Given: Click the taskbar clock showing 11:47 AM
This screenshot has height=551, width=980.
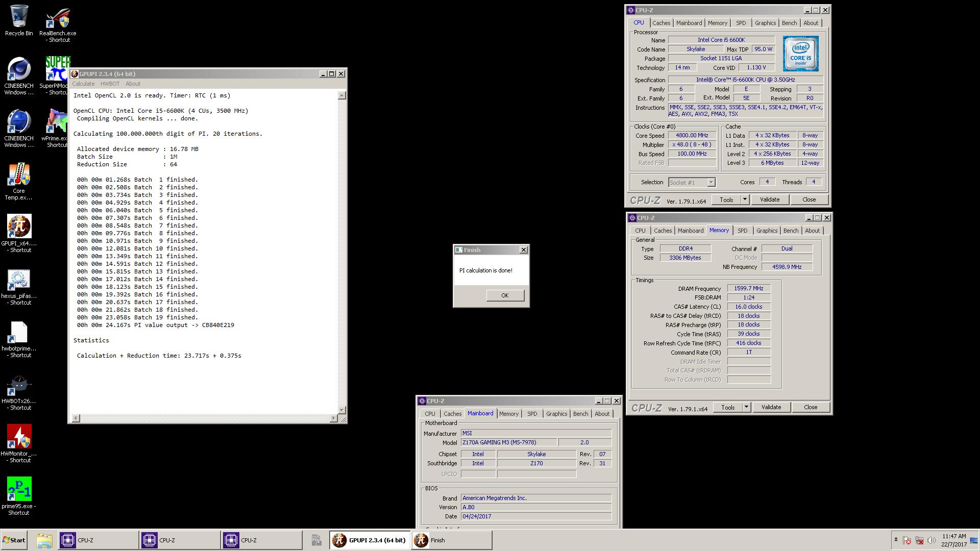Looking at the screenshot, I should [954, 537].
